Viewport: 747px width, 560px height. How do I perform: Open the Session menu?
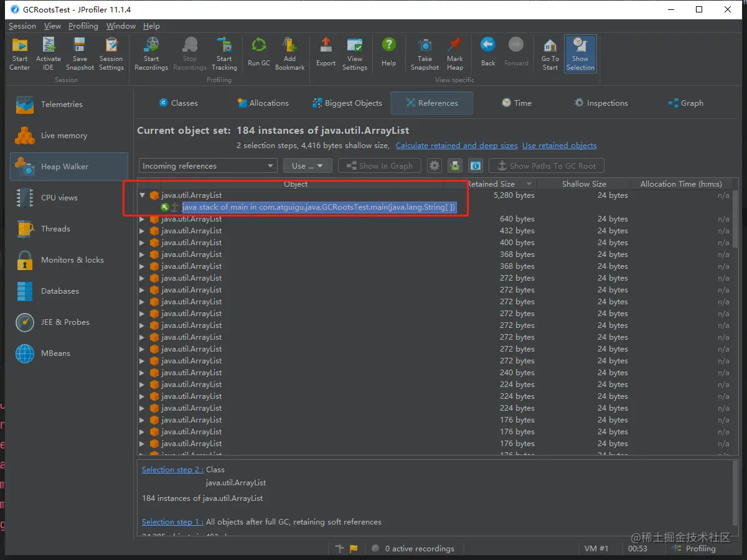(22, 26)
